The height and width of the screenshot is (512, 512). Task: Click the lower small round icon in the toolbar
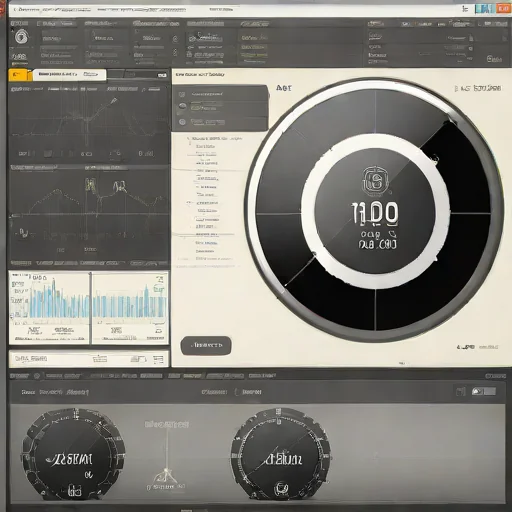(175, 53)
